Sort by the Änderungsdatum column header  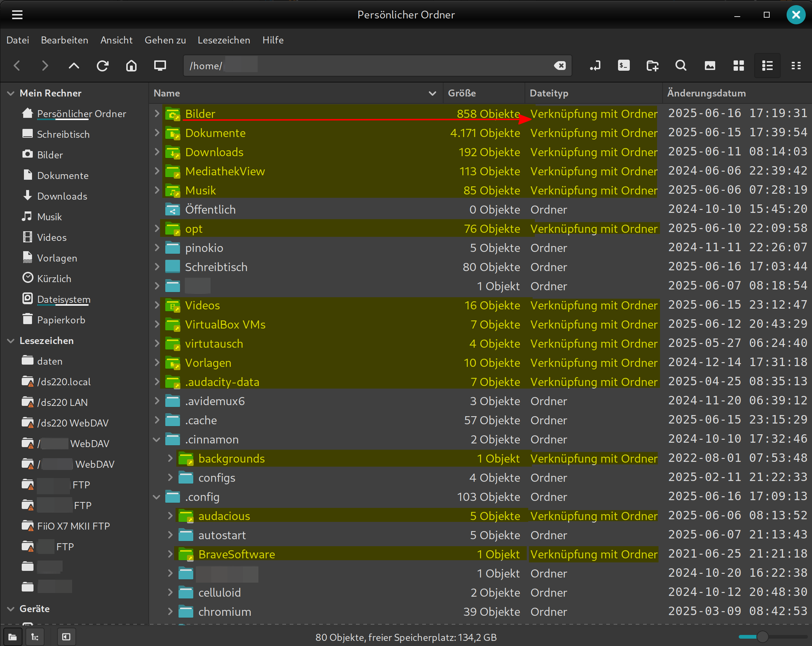(706, 93)
